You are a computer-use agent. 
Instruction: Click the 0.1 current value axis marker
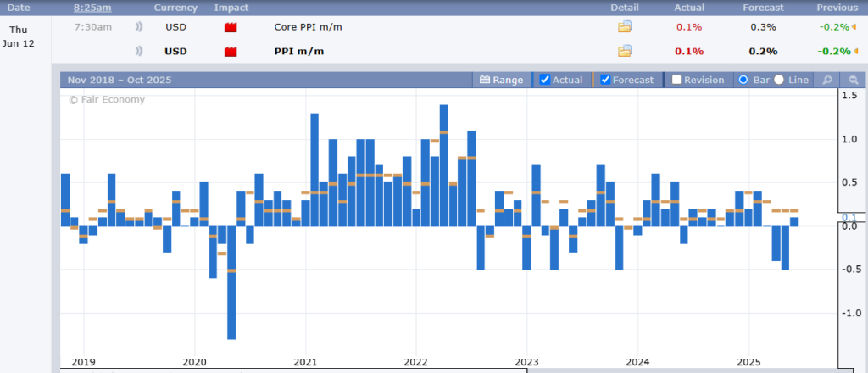(849, 218)
